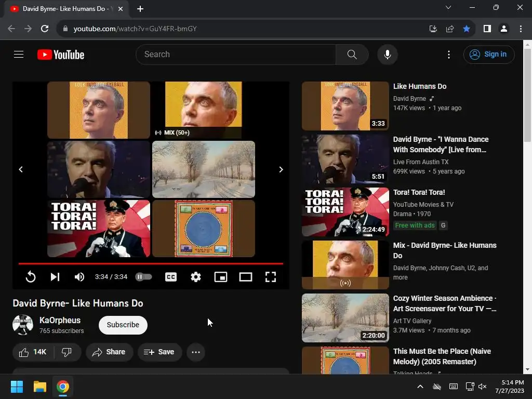The height and width of the screenshot is (399, 532).
Task: Open Cozy Winter Season Ambience video
Action: (445, 303)
